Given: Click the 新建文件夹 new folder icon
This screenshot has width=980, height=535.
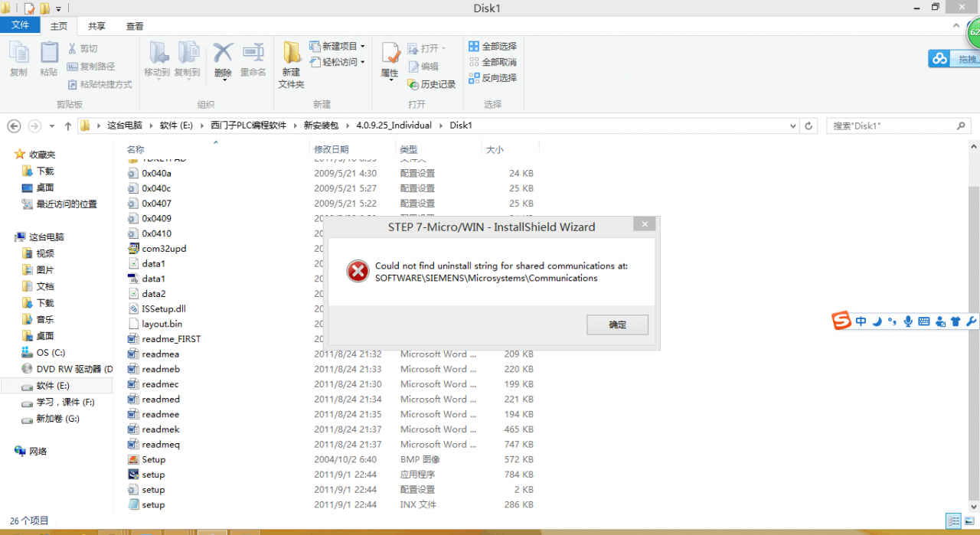Looking at the screenshot, I should 291,64.
